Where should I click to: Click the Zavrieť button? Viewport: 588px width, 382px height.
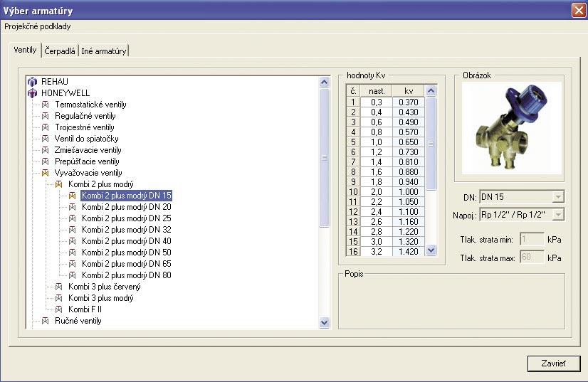pyautogui.click(x=554, y=364)
